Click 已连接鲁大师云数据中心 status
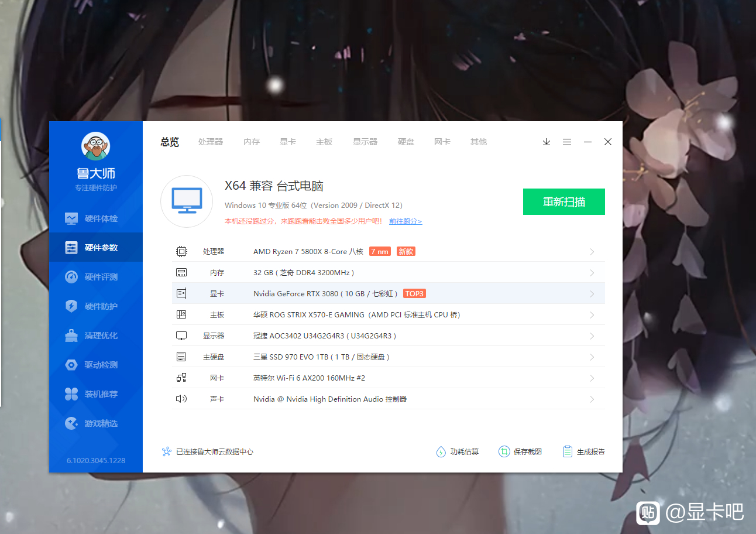Viewport: 756px width, 534px height. (208, 451)
